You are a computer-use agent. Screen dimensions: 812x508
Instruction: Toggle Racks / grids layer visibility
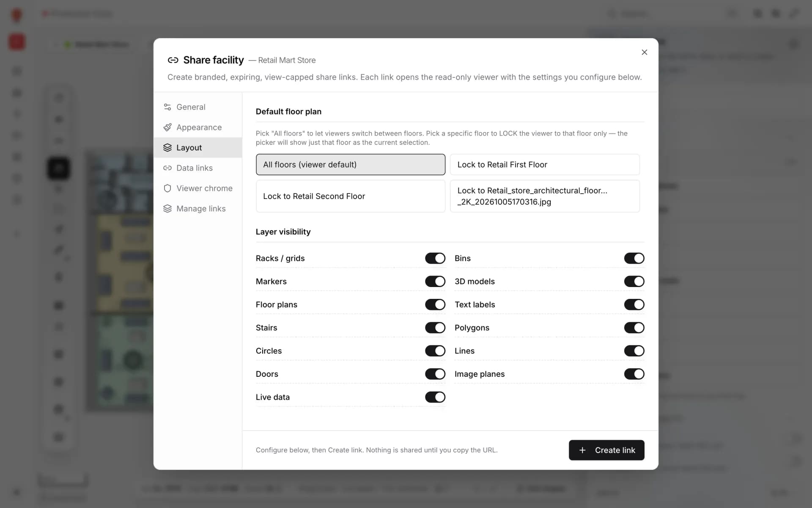(435, 258)
